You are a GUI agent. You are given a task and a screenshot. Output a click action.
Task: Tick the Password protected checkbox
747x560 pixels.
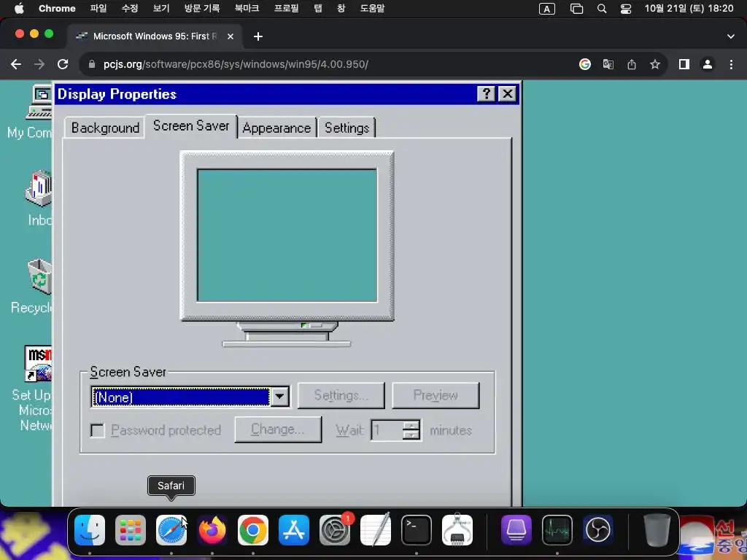(x=98, y=430)
